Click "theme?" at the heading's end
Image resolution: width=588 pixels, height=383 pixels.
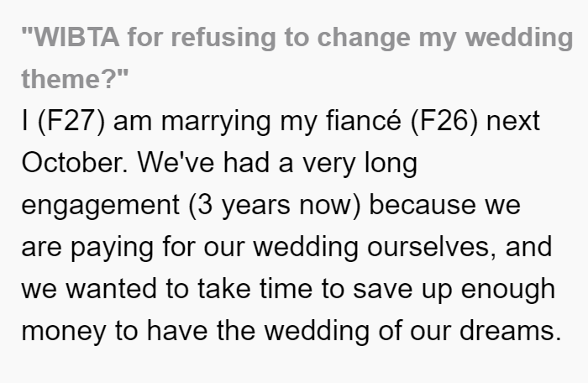click(71, 79)
